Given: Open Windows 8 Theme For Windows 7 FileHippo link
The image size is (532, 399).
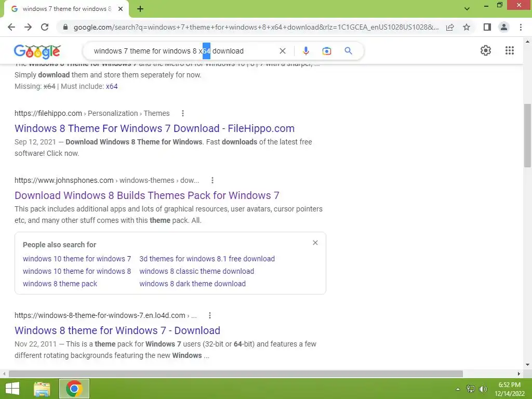Looking at the screenshot, I should (154, 128).
